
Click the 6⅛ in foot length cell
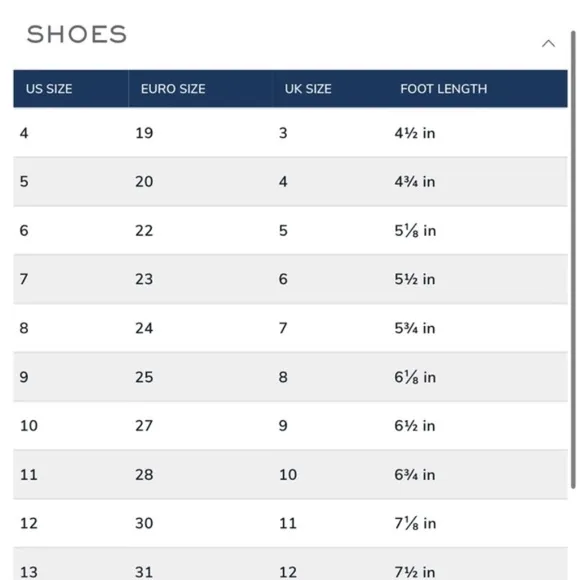[415, 377]
